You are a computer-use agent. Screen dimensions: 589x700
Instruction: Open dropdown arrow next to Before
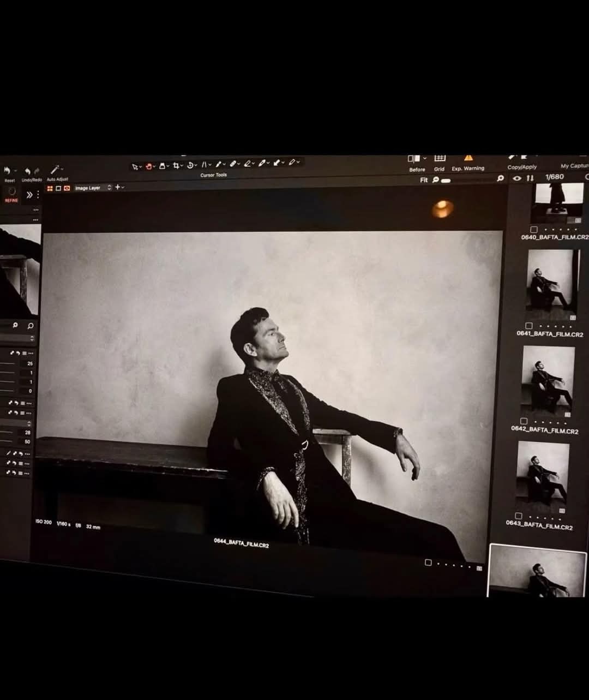tap(424, 159)
